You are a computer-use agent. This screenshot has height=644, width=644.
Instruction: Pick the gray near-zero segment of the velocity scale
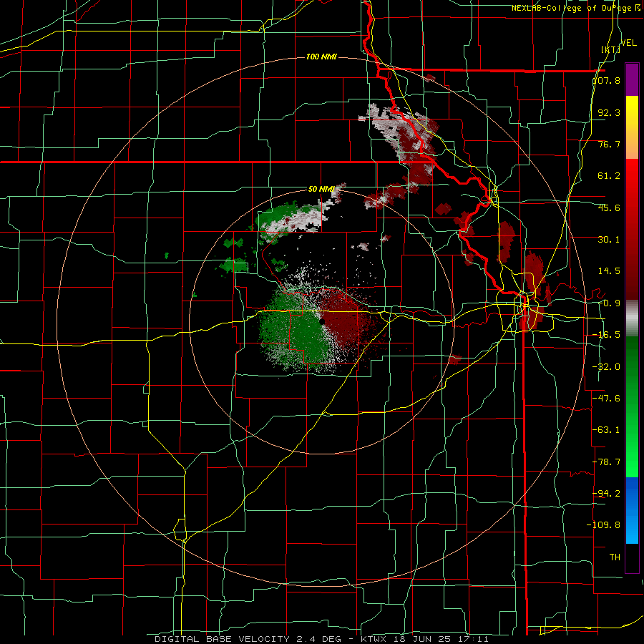pos(632,318)
